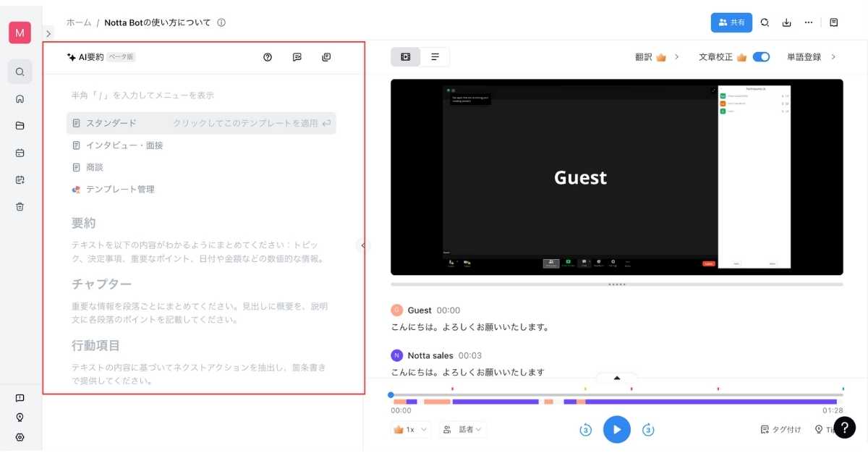Screen dimensions: 868x456
Task: Go to home via sidebar house icon
Action: coord(20,99)
